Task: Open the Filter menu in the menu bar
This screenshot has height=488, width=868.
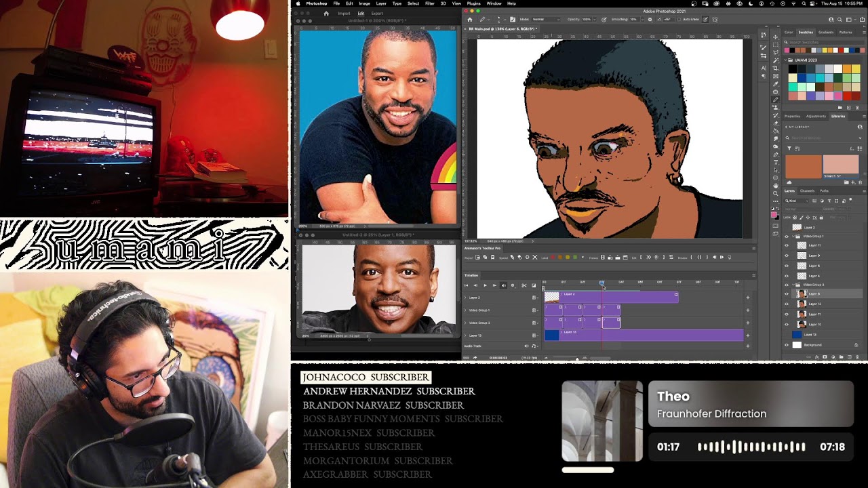Action: 430,3
